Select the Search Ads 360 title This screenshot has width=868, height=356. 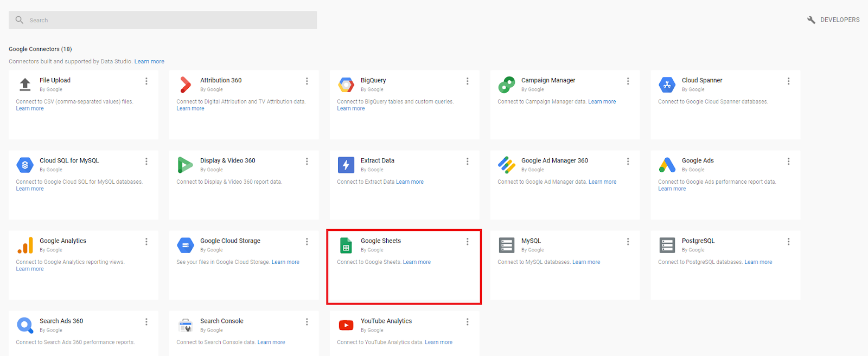pyautogui.click(x=61, y=321)
